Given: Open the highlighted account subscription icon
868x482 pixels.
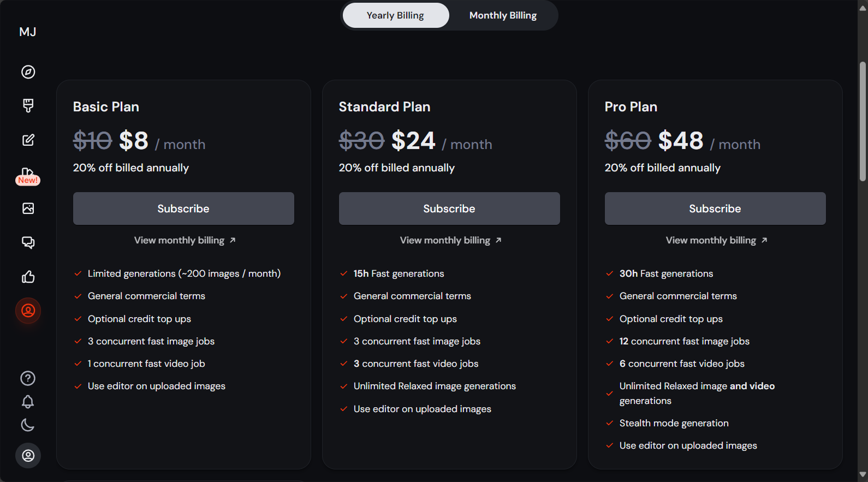Looking at the screenshot, I should click(x=28, y=311).
